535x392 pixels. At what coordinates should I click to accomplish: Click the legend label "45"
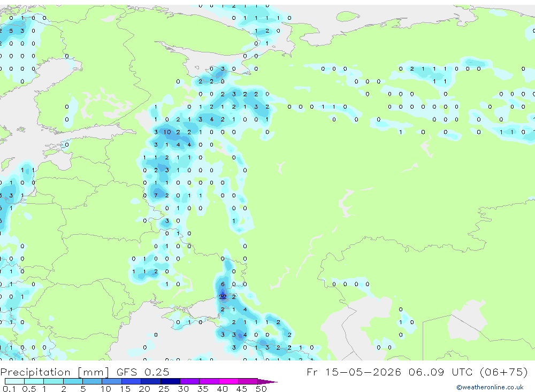pyautogui.click(x=242, y=389)
